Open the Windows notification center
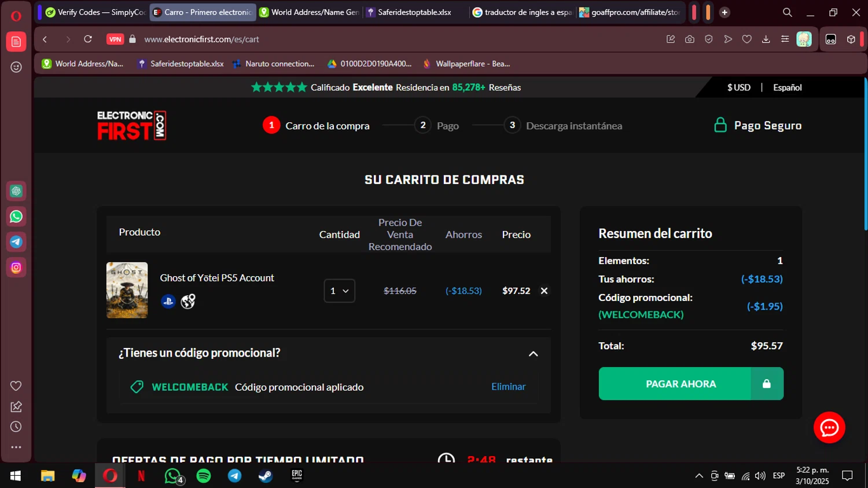Viewport: 868px width, 488px height. coord(847,476)
